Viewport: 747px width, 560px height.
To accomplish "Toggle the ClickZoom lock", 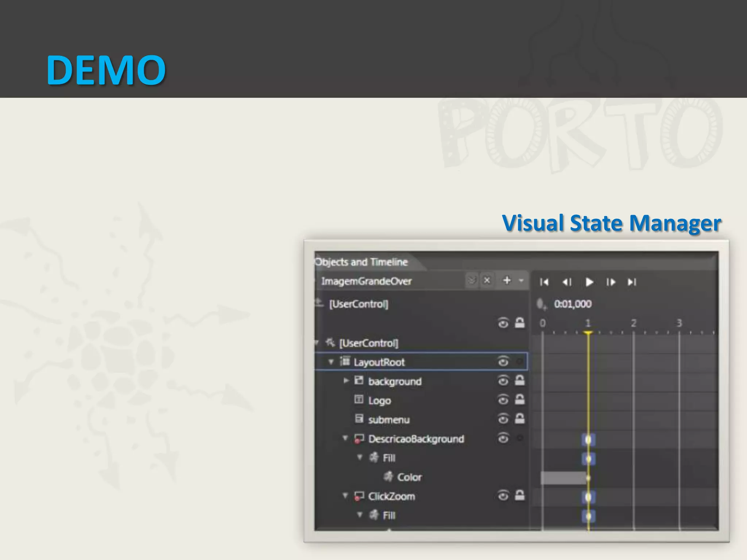I will [520, 495].
